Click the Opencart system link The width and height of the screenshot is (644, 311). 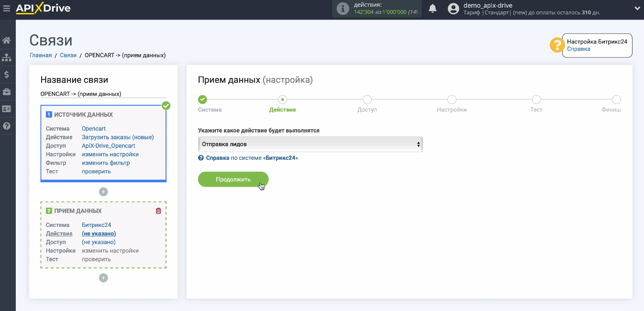pyautogui.click(x=94, y=129)
